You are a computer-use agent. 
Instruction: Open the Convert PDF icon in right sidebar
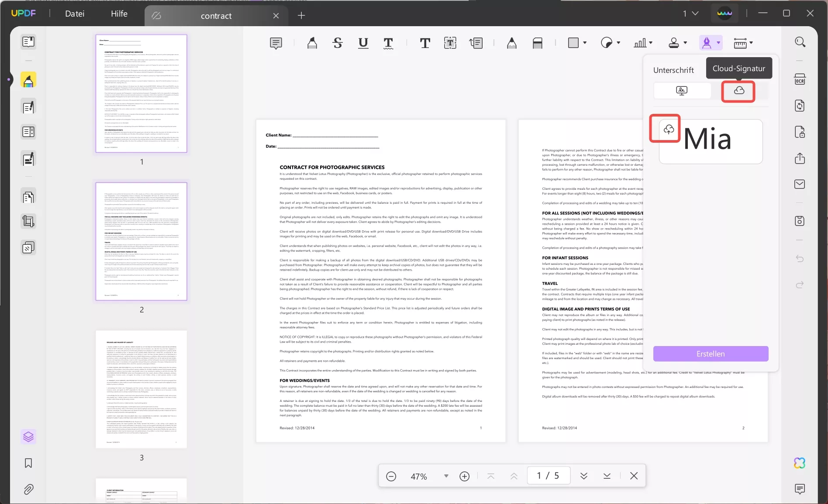800,106
